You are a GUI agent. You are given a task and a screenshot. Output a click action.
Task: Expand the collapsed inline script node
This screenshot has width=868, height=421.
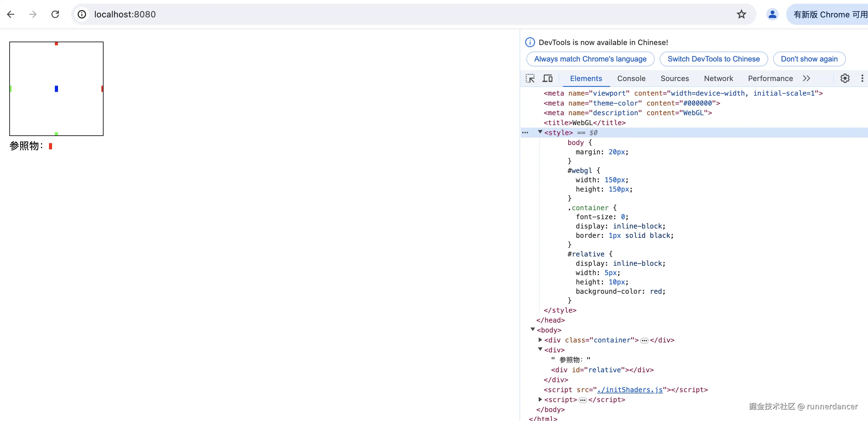540,399
